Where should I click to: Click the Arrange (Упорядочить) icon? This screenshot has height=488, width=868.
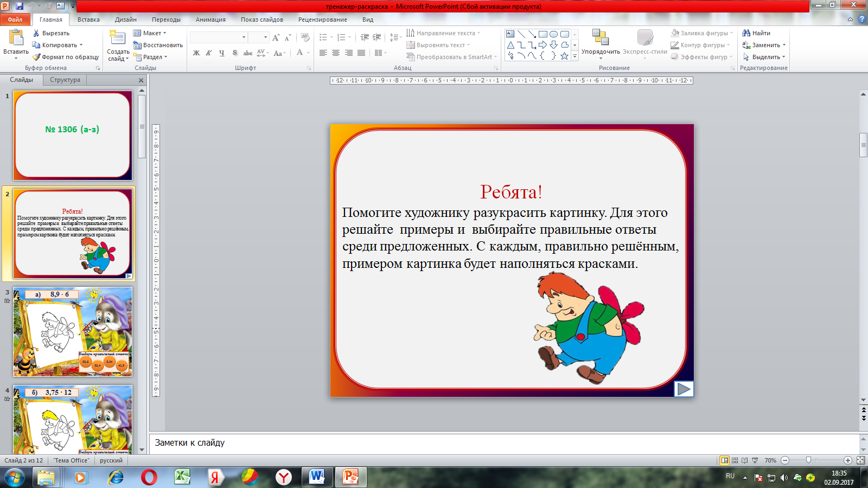[x=601, y=37]
